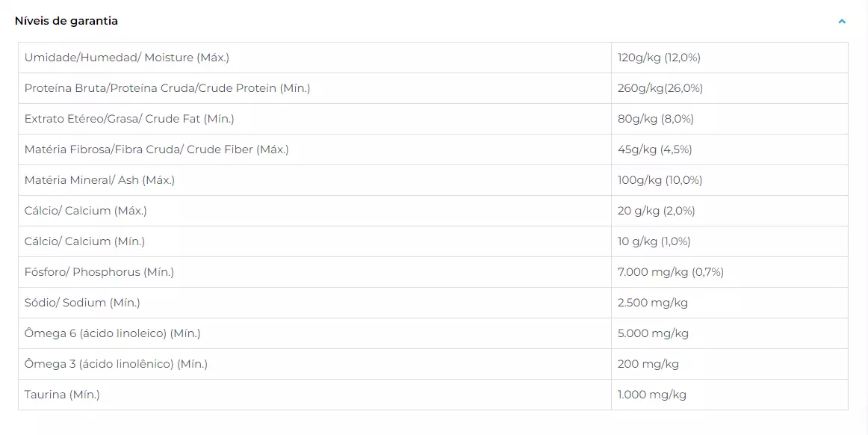Select the Ômega 3 (ácido linolênico) row
Viewport: 868px width, 435px height.
[433, 363]
